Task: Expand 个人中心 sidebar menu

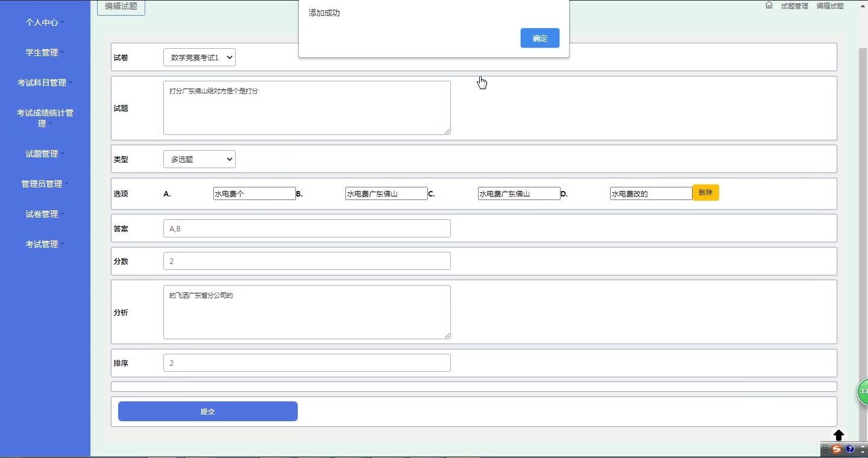Action: 45,22
